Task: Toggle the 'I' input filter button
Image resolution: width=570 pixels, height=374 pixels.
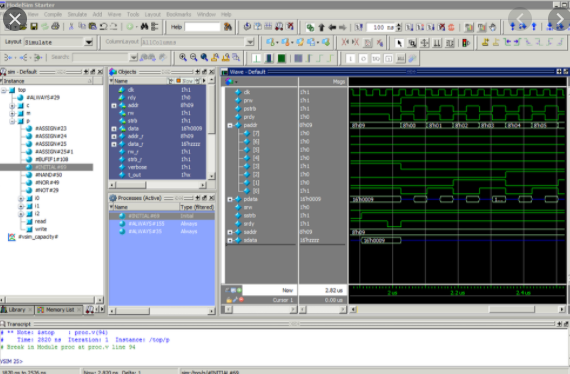Action: (x=350, y=58)
